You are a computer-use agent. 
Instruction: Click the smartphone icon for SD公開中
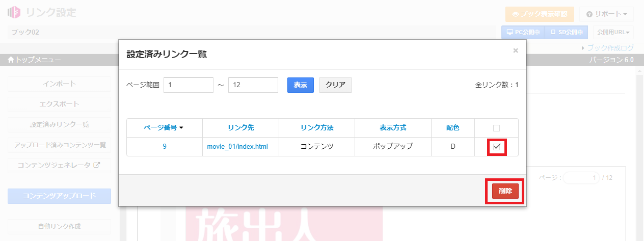553,32
